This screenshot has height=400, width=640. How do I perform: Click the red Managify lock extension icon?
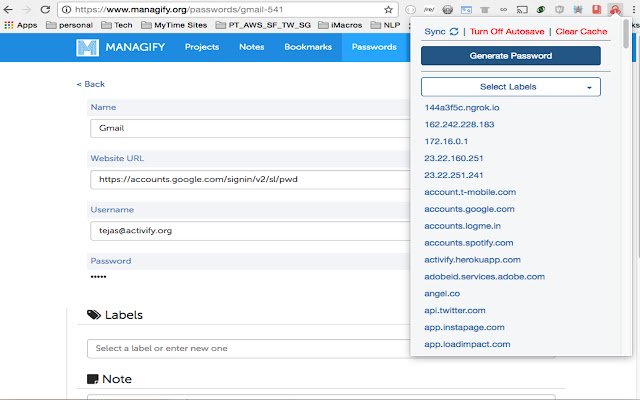pyautogui.click(x=615, y=9)
